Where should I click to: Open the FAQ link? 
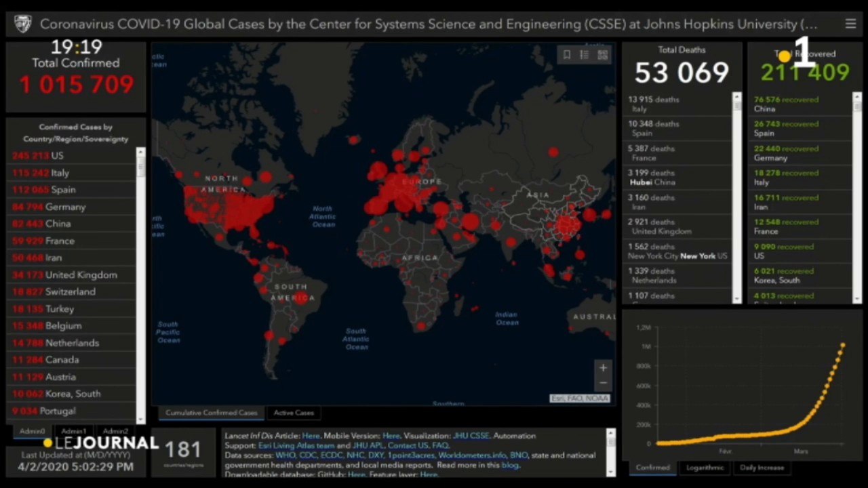(439, 446)
